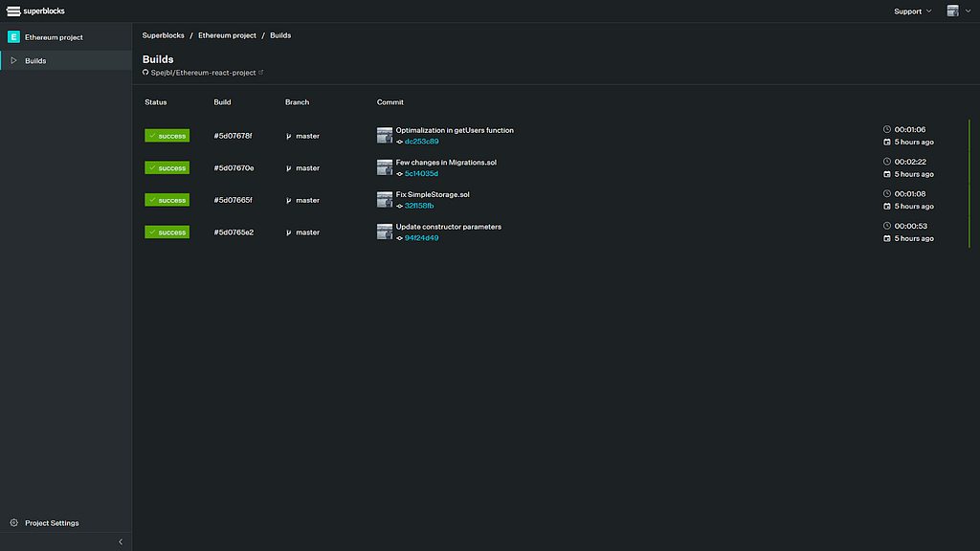980x551 pixels.
Task: Click Few changes in Migrations.sol commit title
Action: (x=446, y=163)
